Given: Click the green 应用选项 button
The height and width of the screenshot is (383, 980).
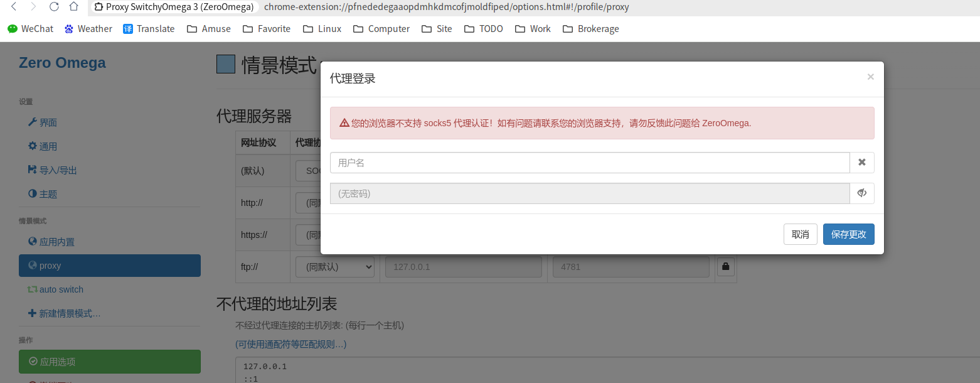Looking at the screenshot, I should pos(110,362).
